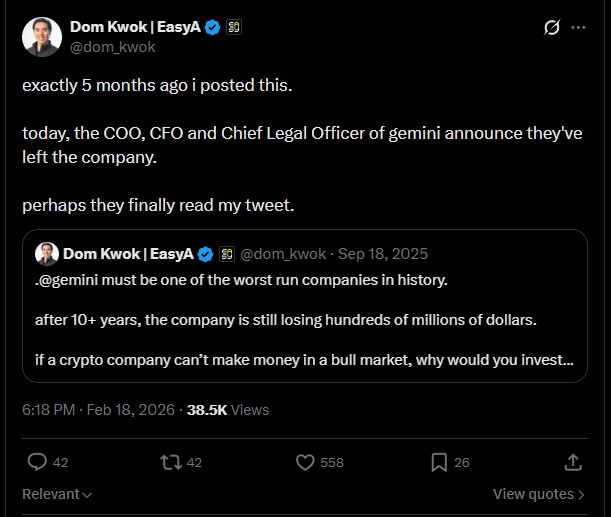Click the reply comment icon
This screenshot has width=611, height=517.
[38, 462]
